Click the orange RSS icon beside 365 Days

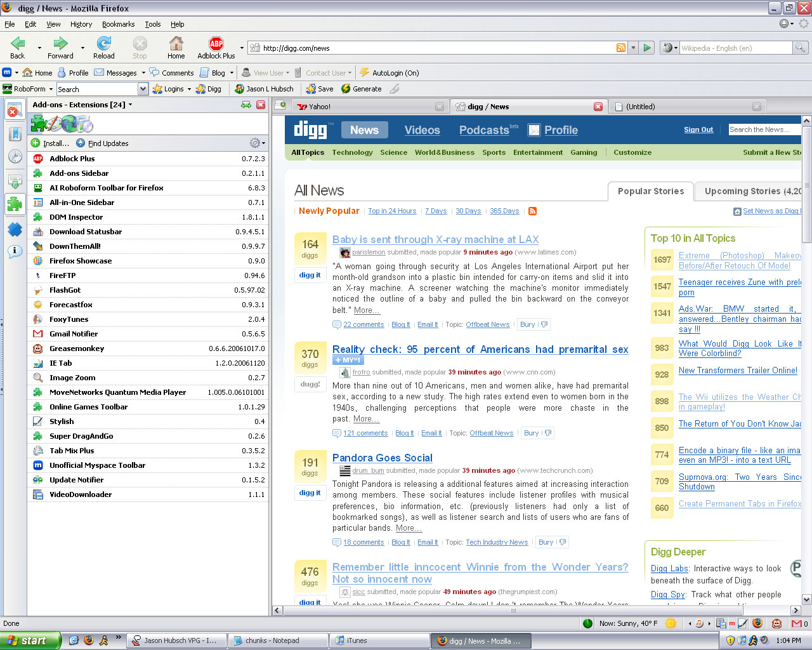(532, 211)
